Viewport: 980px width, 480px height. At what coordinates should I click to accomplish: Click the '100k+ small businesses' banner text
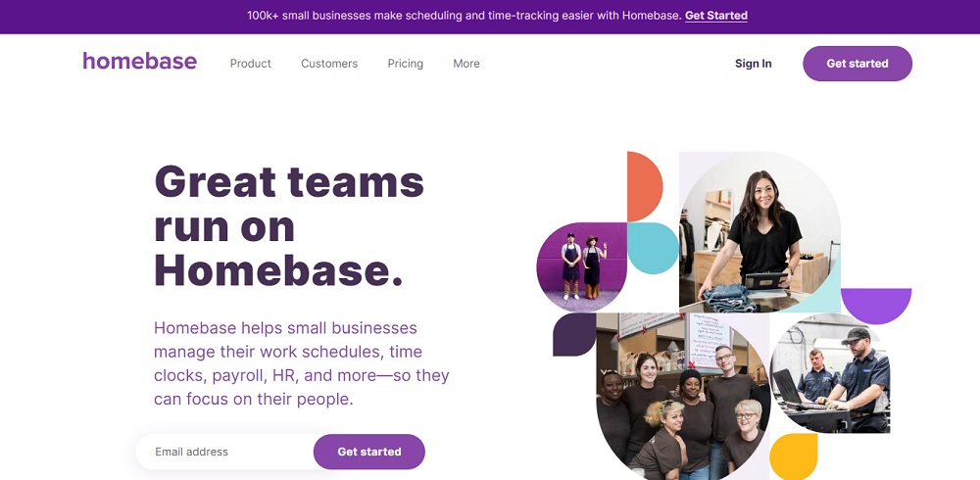tap(464, 16)
